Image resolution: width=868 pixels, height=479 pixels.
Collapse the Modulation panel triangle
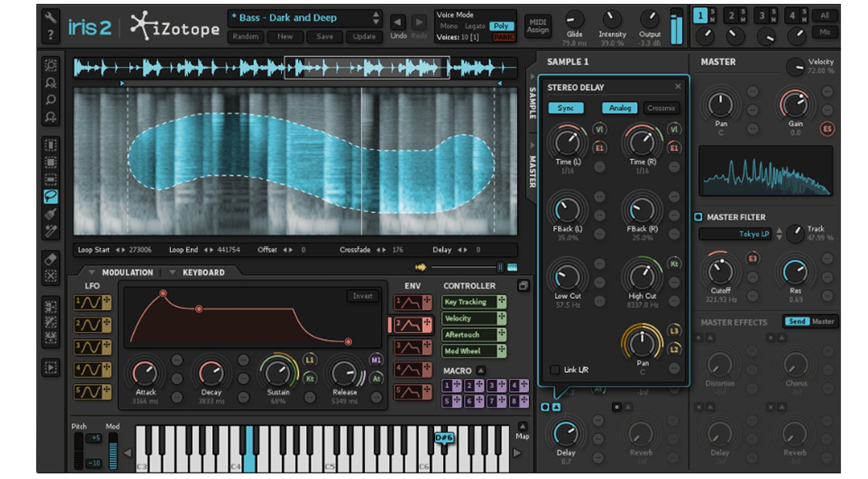click(x=92, y=272)
